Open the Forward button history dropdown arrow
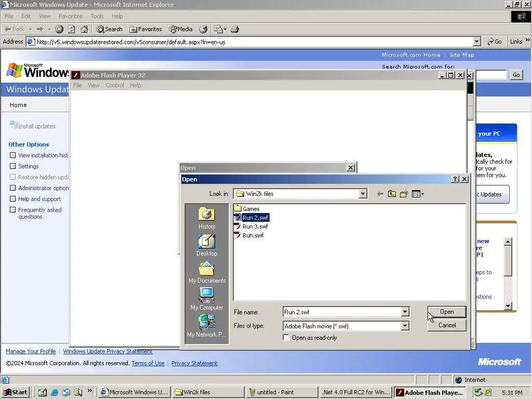This screenshot has height=399, width=532. coord(49,29)
